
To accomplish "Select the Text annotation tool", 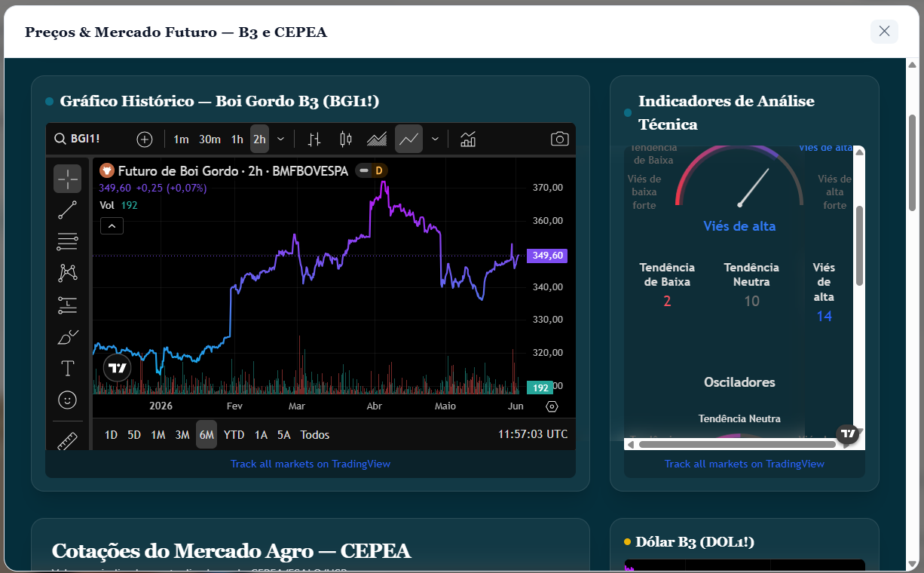I will [67, 368].
